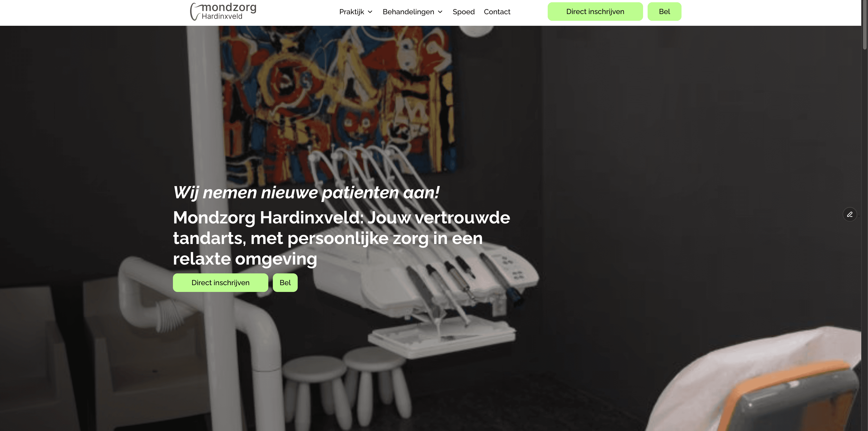The image size is (868, 431).
Task: Go to the Contact page
Action: tap(497, 12)
